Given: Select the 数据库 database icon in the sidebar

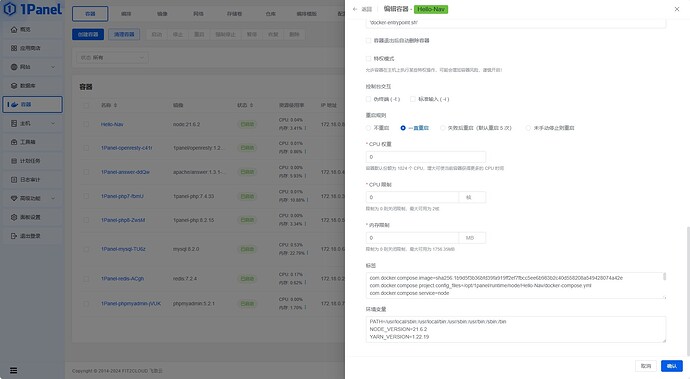Looking at the screenshot, I should [14, 86].
